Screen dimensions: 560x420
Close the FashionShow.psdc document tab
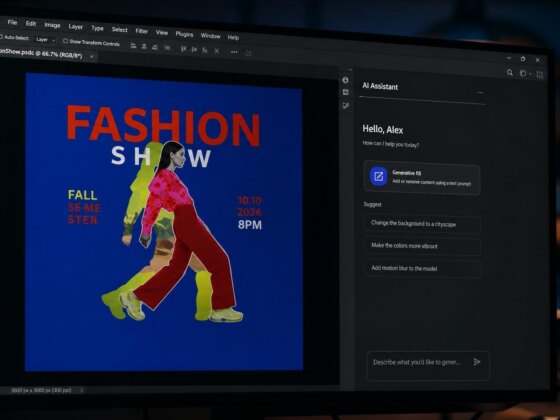coord(92,56)
